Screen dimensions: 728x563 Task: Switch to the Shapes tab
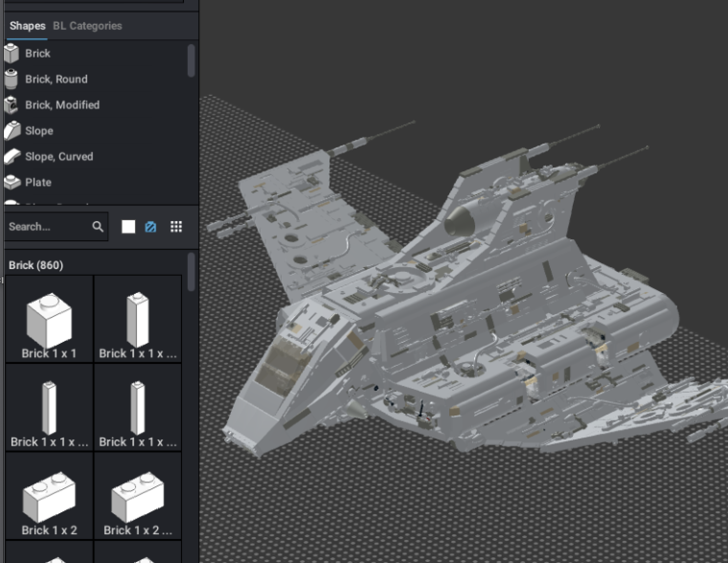27,26
